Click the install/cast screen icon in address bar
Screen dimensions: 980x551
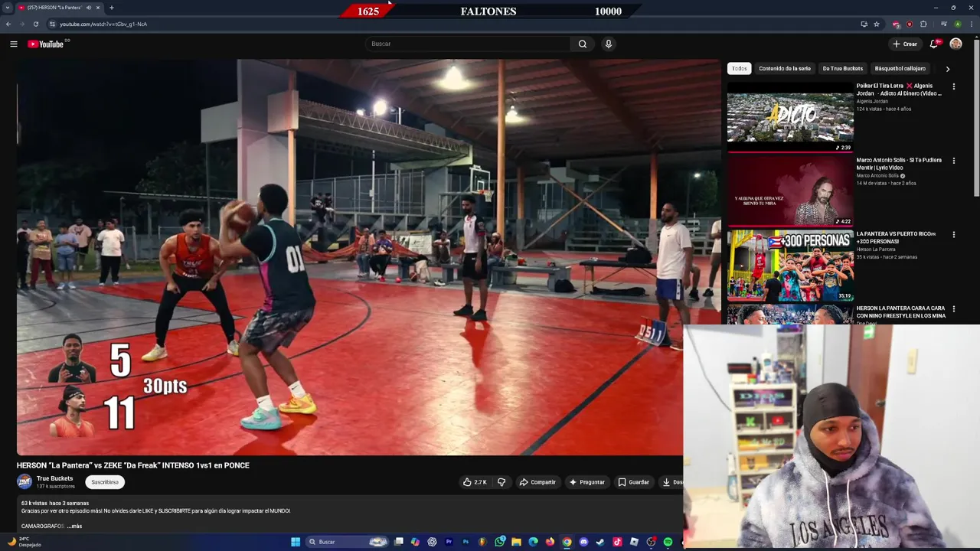coord(864,24)
